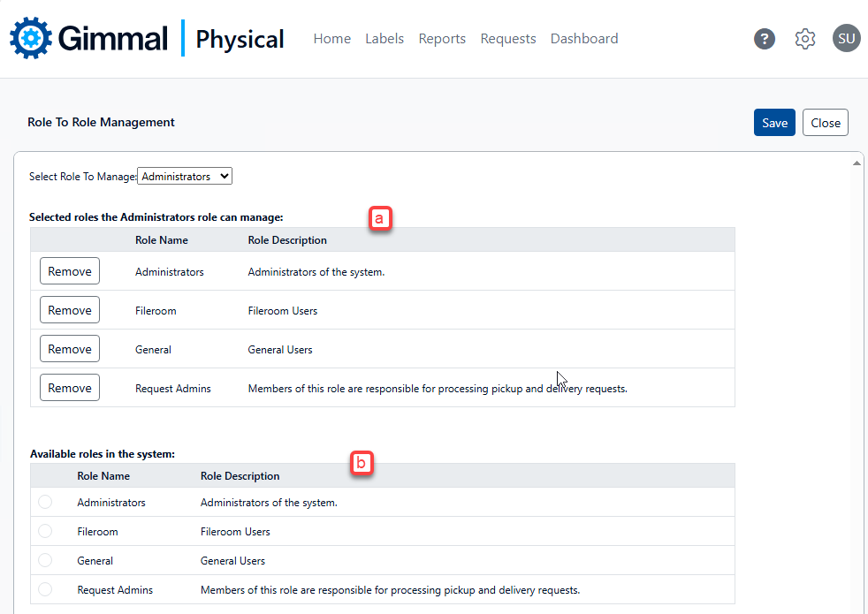
Task: Open the help question mark icon
Action: [x=765, y=39]
